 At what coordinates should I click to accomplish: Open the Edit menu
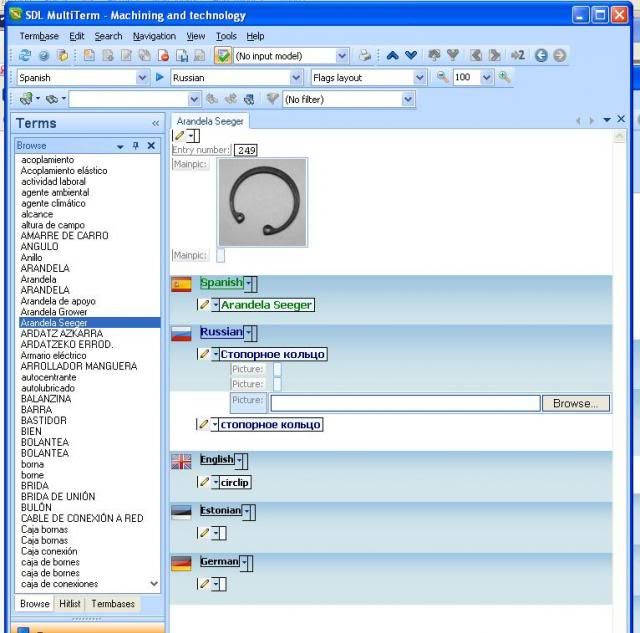(x=77, y=36)
